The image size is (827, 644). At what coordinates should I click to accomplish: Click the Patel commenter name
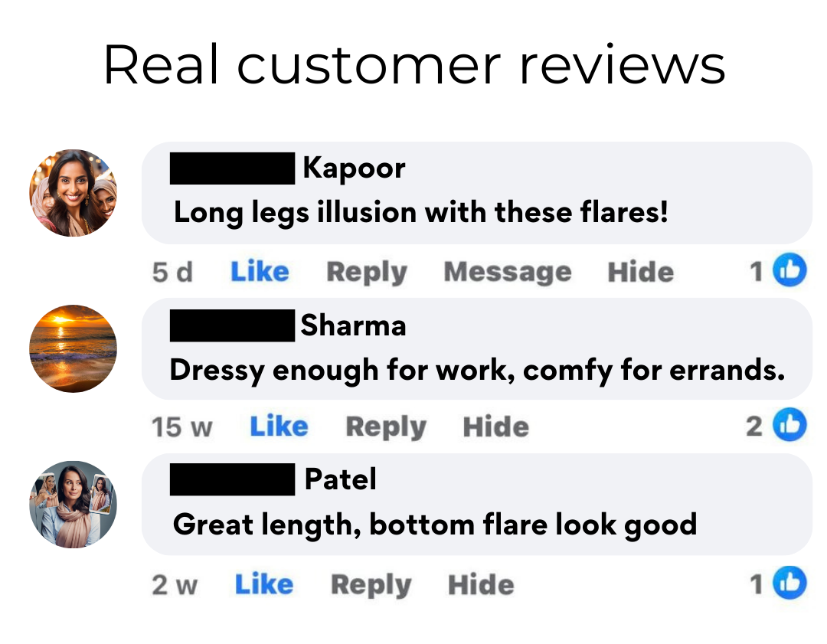tap(341, 479)
